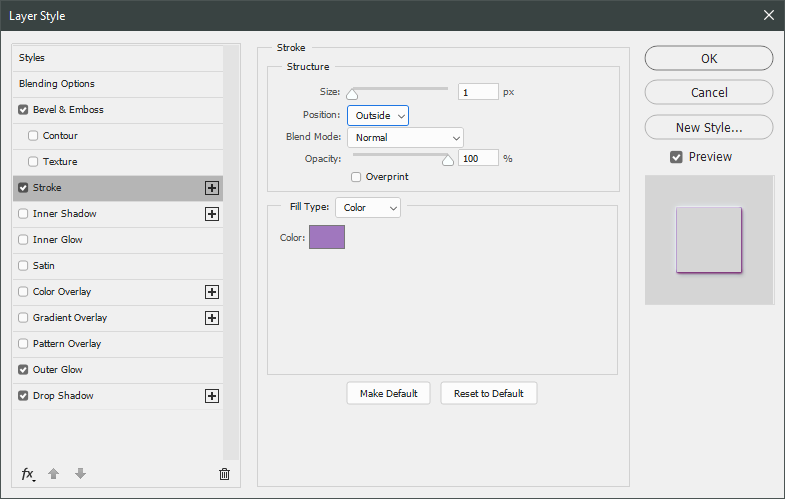Click the New Style... button

tap(708, 127)
